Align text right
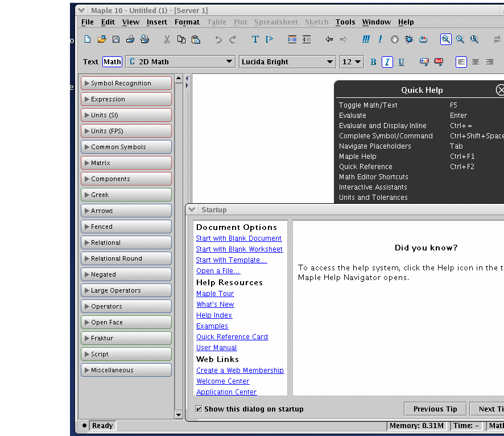 tap(490, 61)
